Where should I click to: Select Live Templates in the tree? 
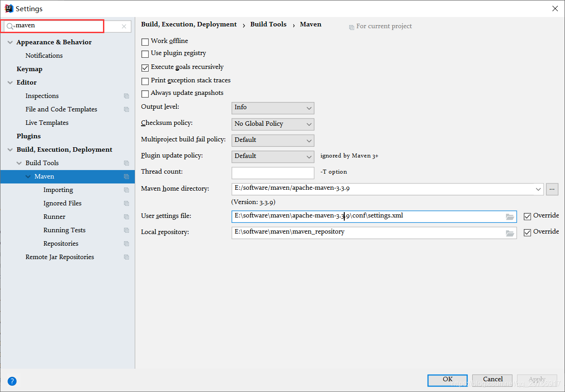47,123
